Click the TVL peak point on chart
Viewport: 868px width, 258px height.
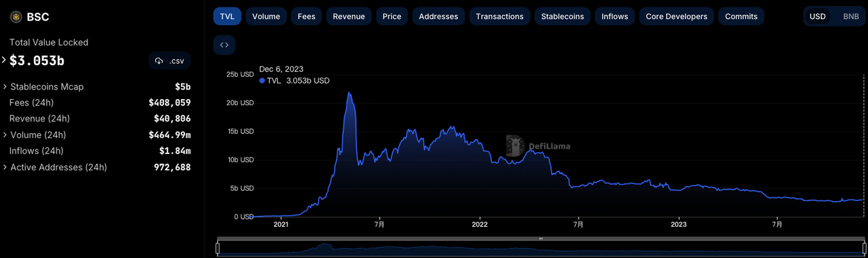coord(349,93)
